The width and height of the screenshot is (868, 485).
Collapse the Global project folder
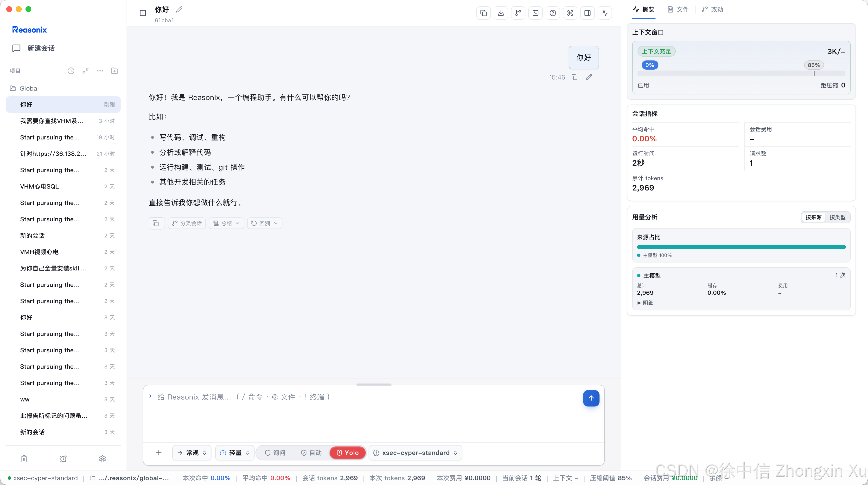(24, 88)
